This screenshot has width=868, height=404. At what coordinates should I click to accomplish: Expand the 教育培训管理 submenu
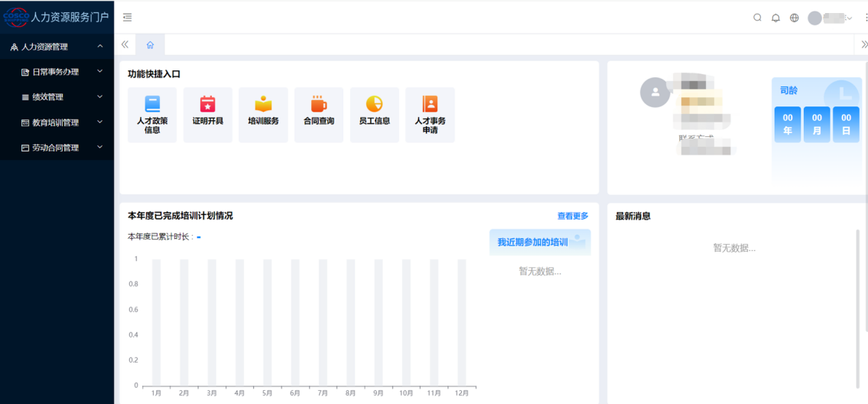[x=60, y=122]
